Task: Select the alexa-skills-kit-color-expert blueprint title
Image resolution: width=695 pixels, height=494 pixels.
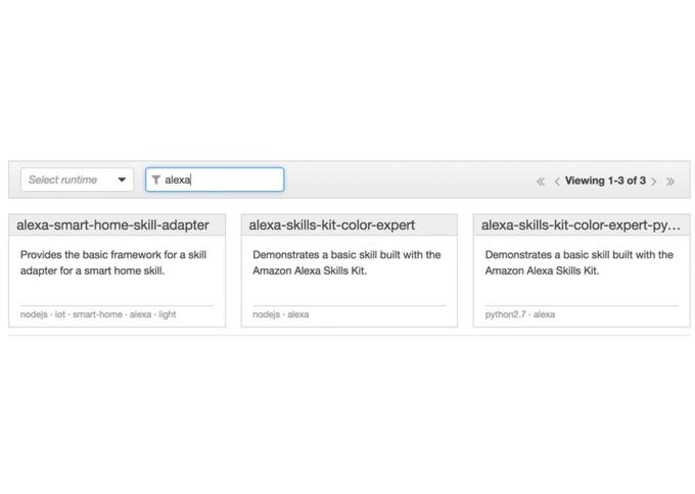Action: point(332,225)
